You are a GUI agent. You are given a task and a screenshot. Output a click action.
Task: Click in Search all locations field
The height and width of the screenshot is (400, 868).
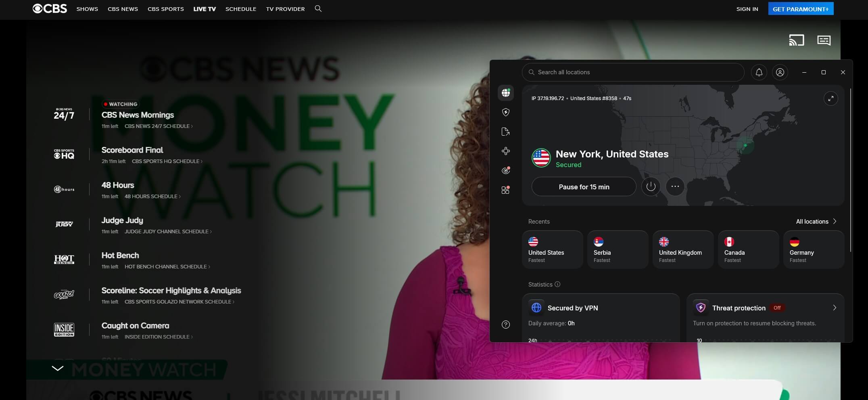pyautogui.click(x=633, y=72)
